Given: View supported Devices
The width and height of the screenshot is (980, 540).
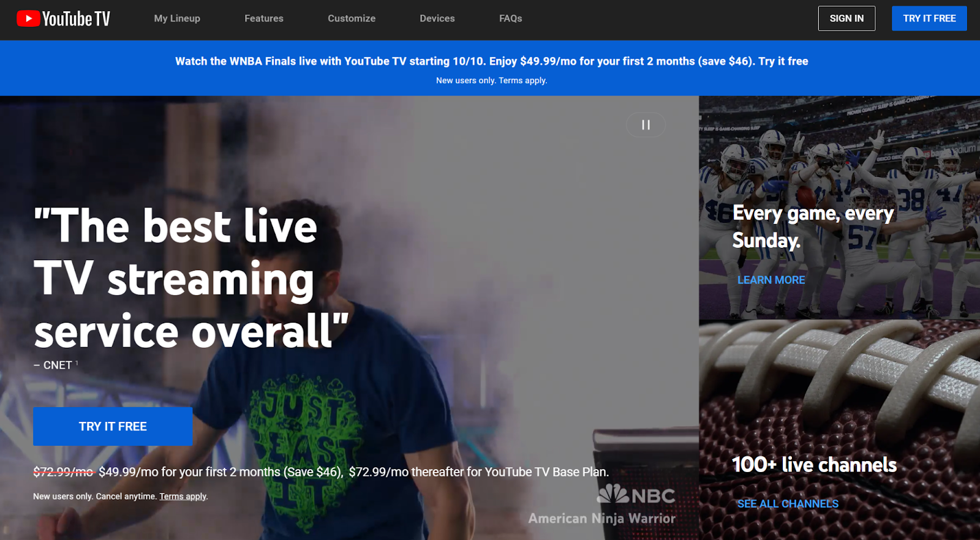Looking at the screenshot, I should coord(437,18).
